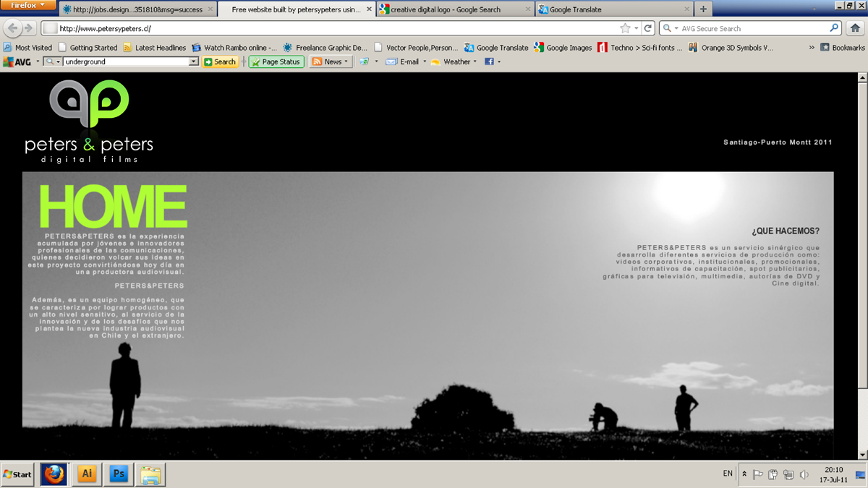Screen dimensions: 868x488
Task: Close the creative digital logo tab
Action: point(527,9)
